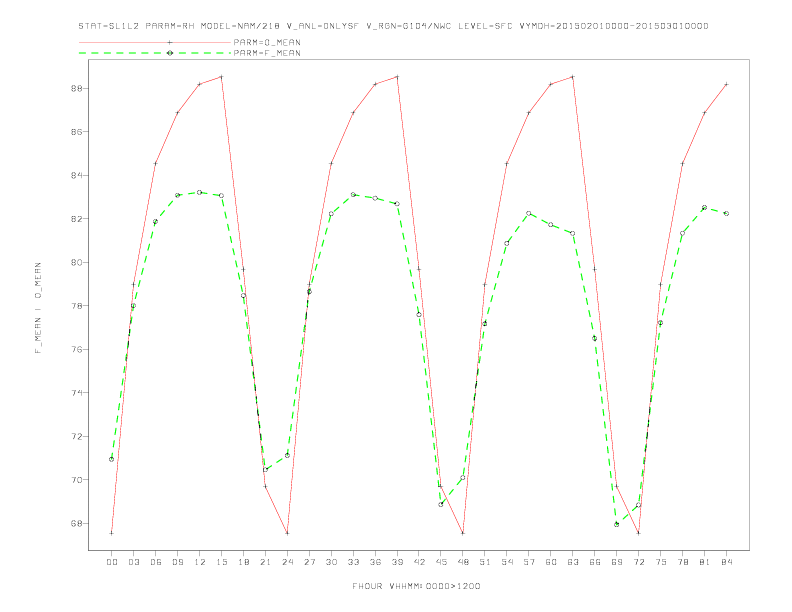Click x-axis tick label 03
Screen dimensions: 792x612
pos(133,562)
